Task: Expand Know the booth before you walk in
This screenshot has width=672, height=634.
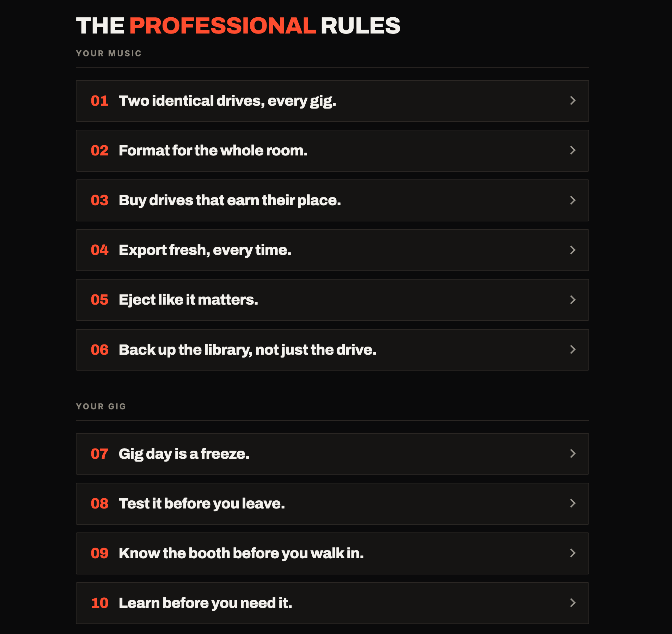Action: pos(332,553)
